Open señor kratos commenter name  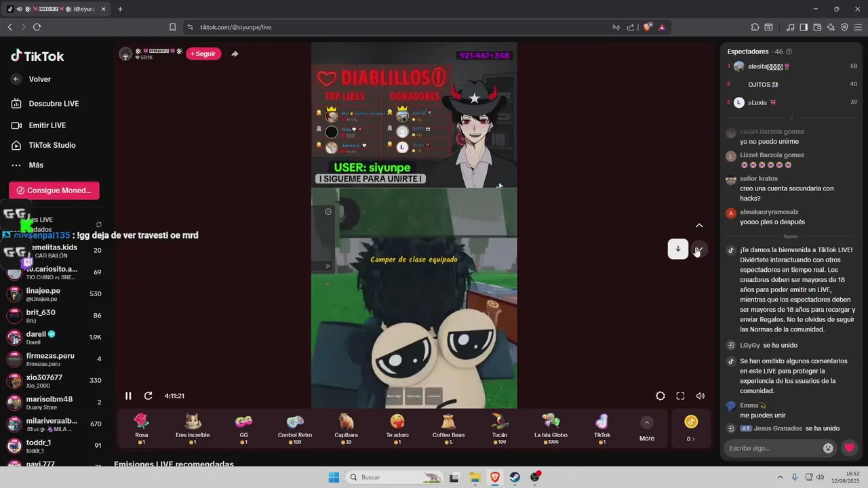[759, 178]
